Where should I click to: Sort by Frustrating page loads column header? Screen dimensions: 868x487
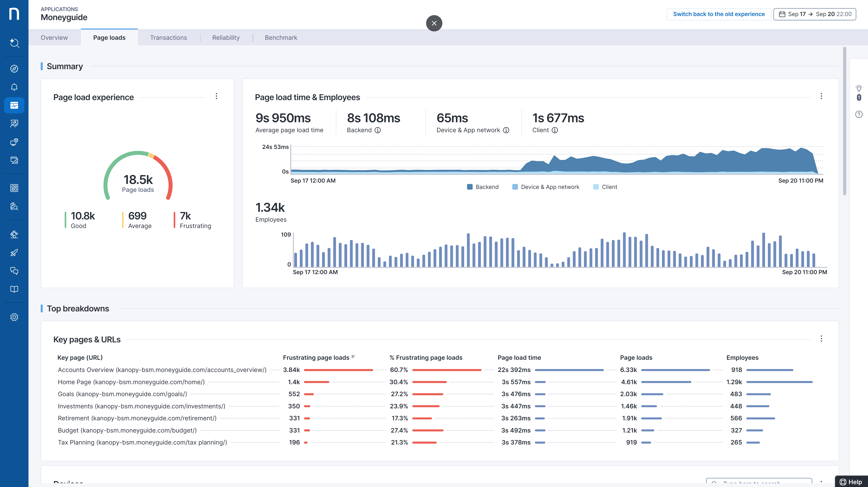click(316, 358)
